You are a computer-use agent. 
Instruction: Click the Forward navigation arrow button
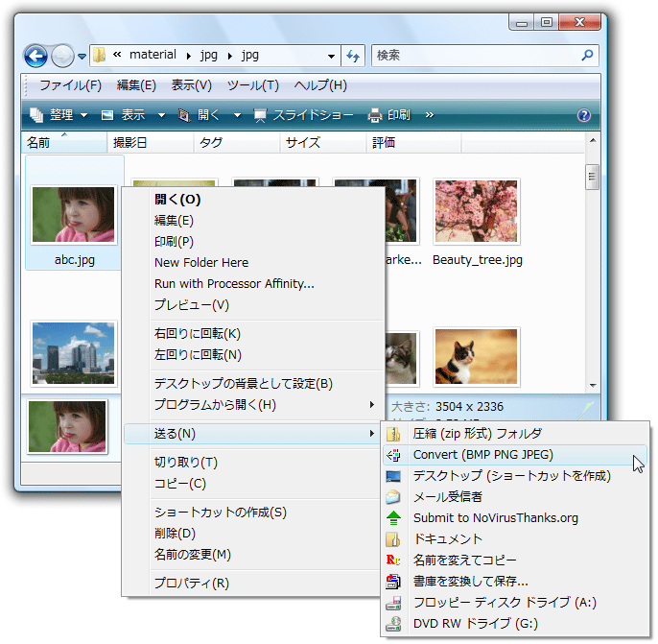tap(62, 56)
